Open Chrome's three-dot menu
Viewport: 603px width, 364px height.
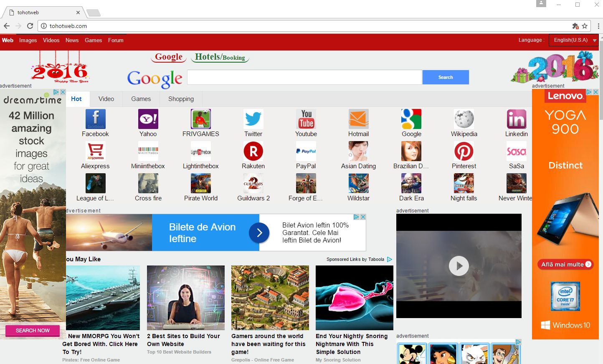coord(598,26)
